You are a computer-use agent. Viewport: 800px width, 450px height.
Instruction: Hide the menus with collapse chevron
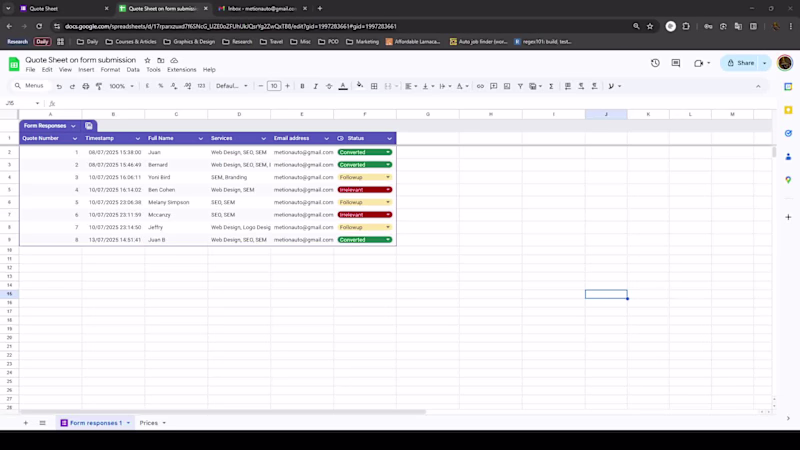tap(758, 86)
